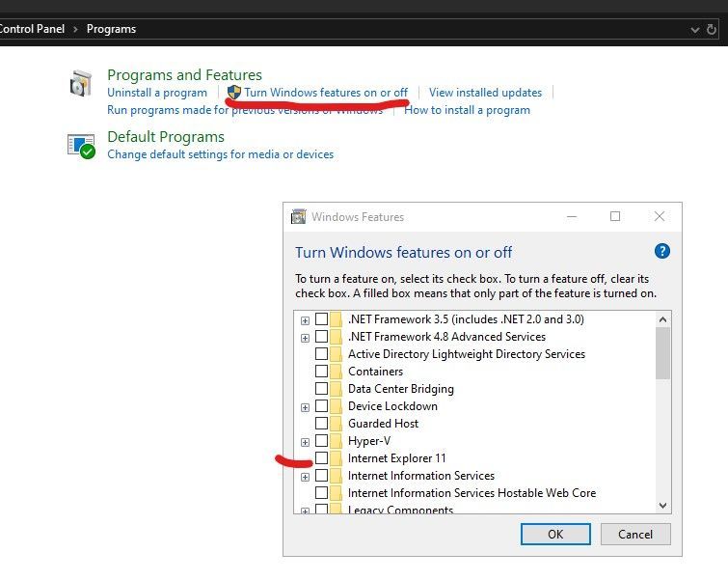
Task: Check the .NET Framework 3.5 checkbox
Action: pos(321,318)
